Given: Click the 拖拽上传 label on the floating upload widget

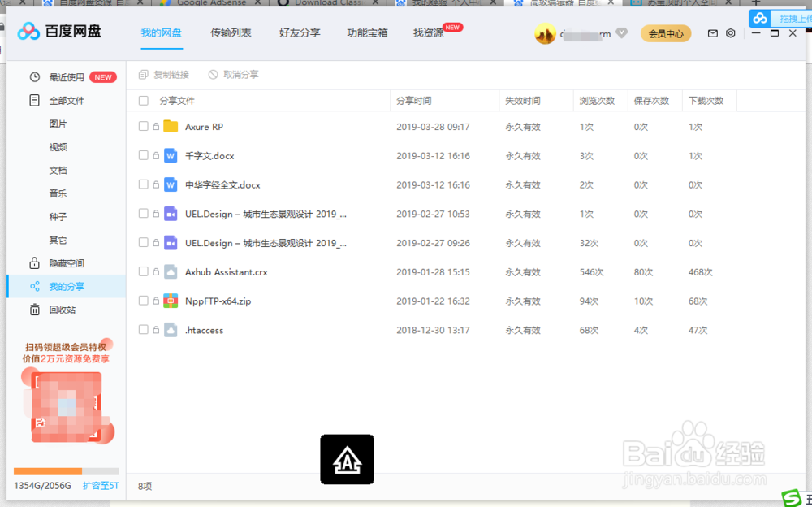Looking at the screenshot, I should coord(796,19).
